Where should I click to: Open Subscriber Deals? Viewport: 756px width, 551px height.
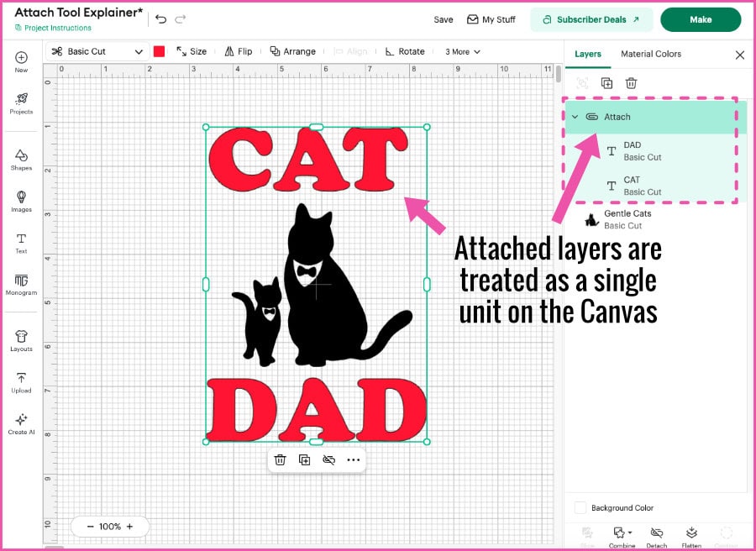click(x=591, y=20)
